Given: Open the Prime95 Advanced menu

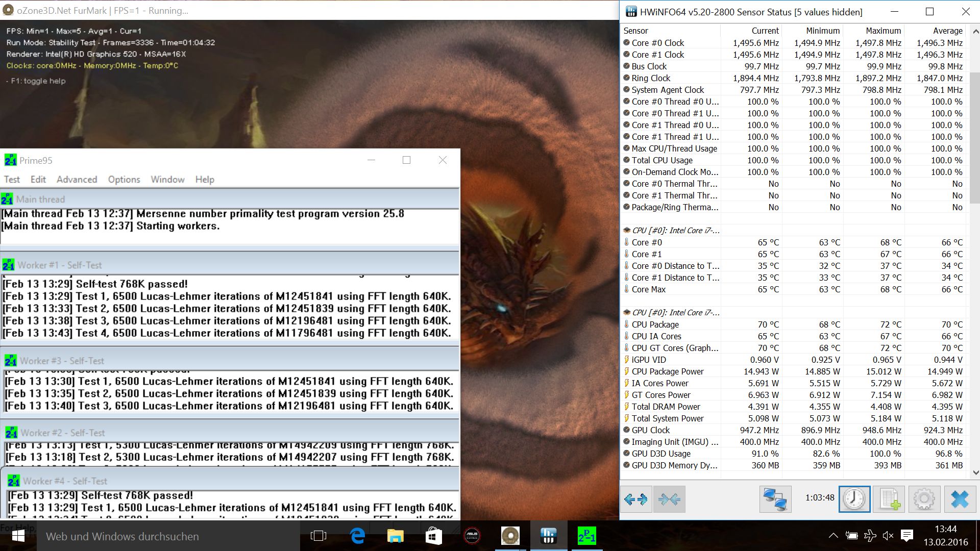Looking at the screenshot, I should pyautogui.click(x=77, y=180).
